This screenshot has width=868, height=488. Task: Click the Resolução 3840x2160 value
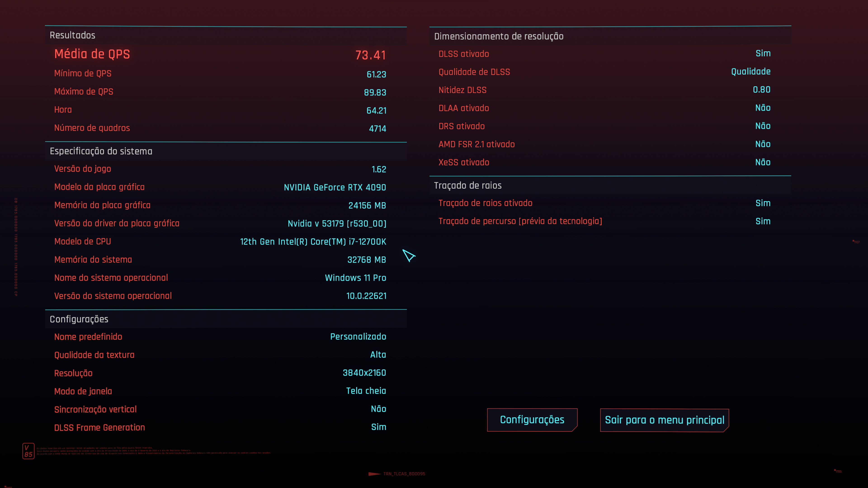[364, 373]
